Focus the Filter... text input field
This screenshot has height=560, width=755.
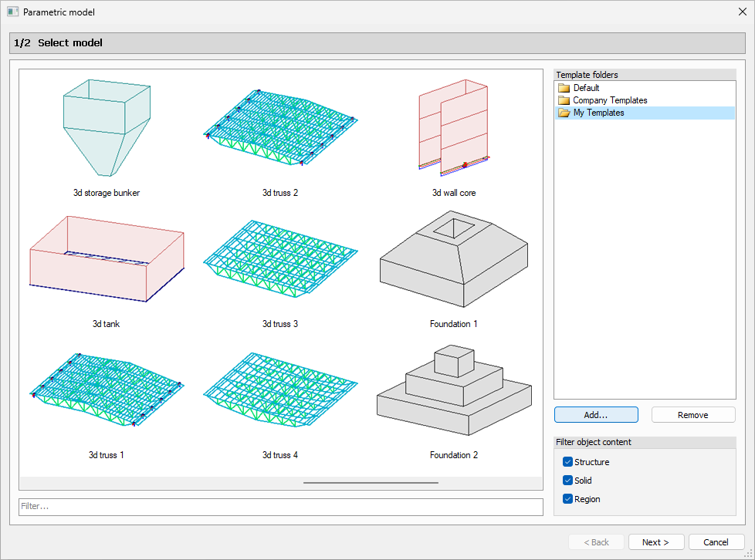(x=281, y=507)
